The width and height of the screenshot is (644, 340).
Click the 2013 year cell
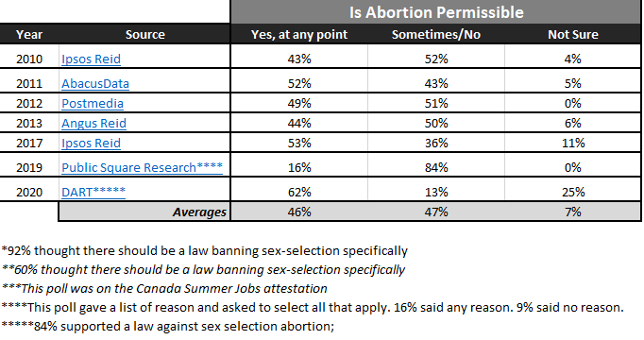pos(29,123)
